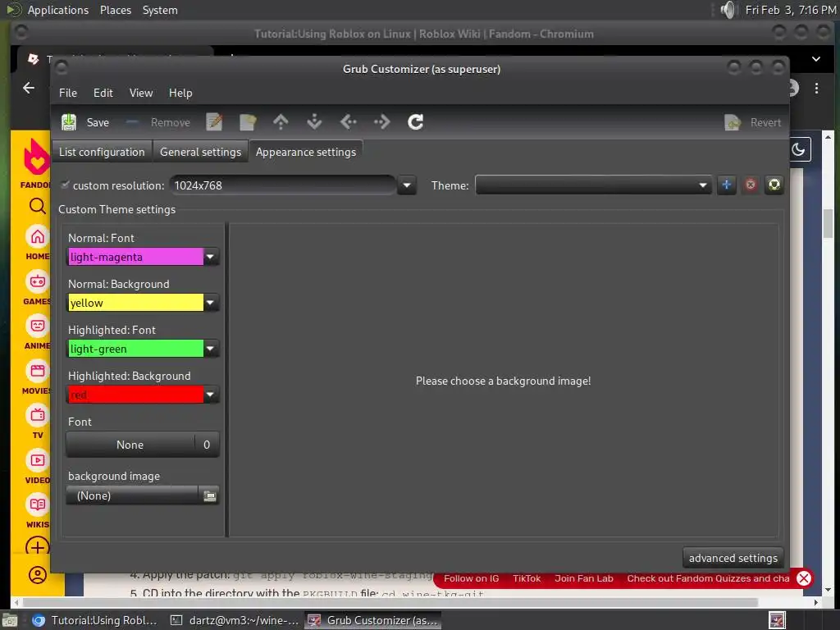Click the folder icon in background image field
Image resolution: width=840 pixels, height=630 pixels.
(209, 496)
